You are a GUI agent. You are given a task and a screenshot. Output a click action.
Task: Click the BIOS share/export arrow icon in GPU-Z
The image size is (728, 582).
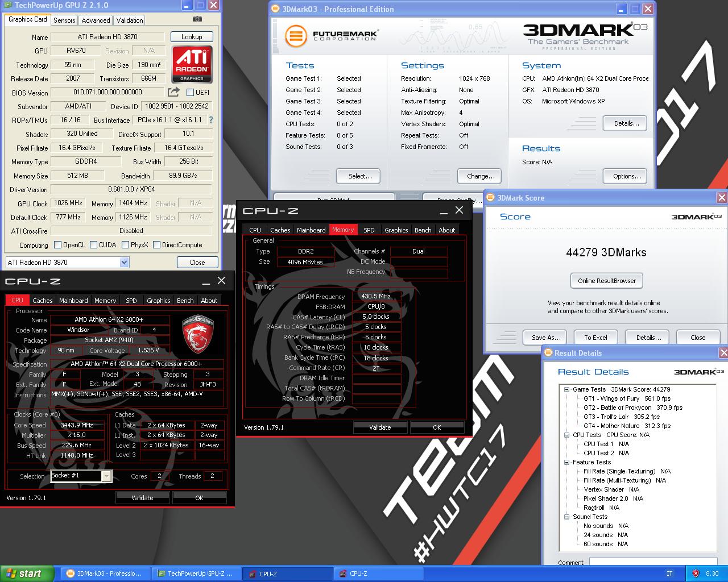point(173,92)
